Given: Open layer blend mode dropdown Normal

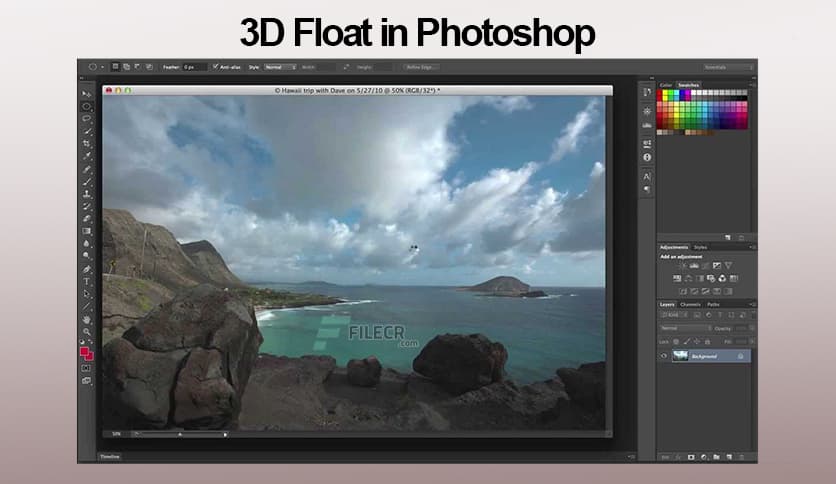Looking at the screenshot, I should click(686, 328).
